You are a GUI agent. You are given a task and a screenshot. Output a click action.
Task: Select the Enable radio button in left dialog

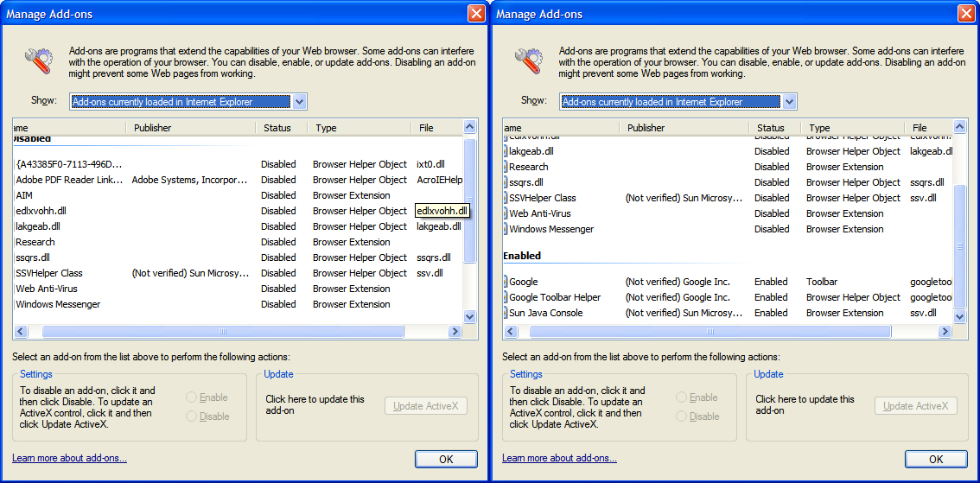click(x=191, y=397)
